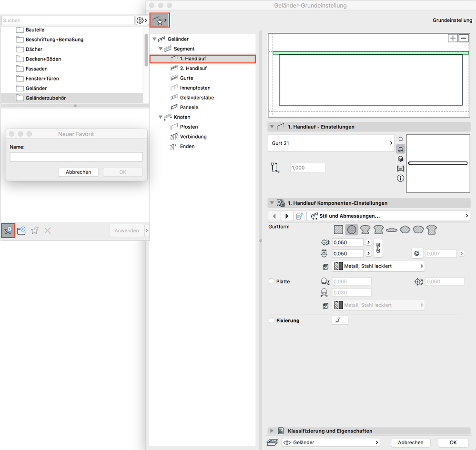Go to the next settings page arrow
Image resolution: width=476 pixels, height=450 pixels.
(x=287, y=216)
